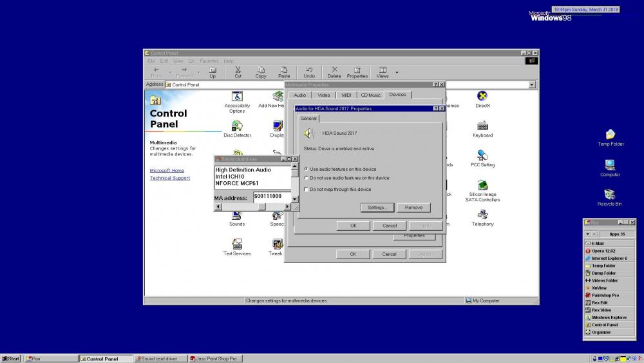
Task: Select 'Use audio features on this device'
Action: [x=307, y=169]
